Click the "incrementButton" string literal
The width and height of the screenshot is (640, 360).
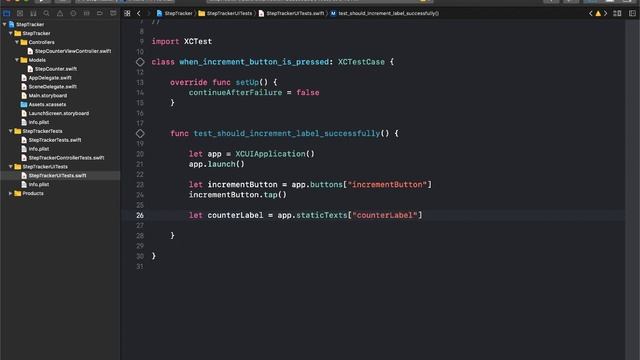387,184
